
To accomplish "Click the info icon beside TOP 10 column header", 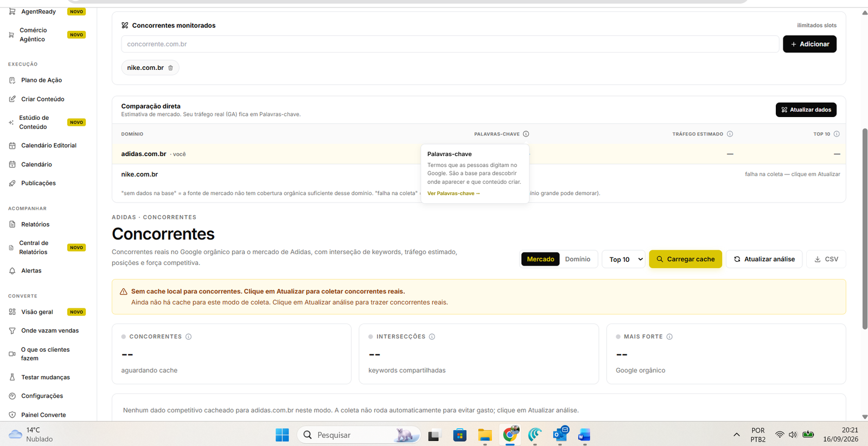I will coord(837,134).
